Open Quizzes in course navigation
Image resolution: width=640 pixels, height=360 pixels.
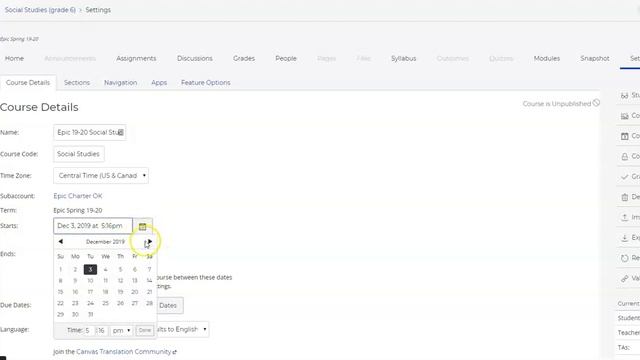coord(501,58)
